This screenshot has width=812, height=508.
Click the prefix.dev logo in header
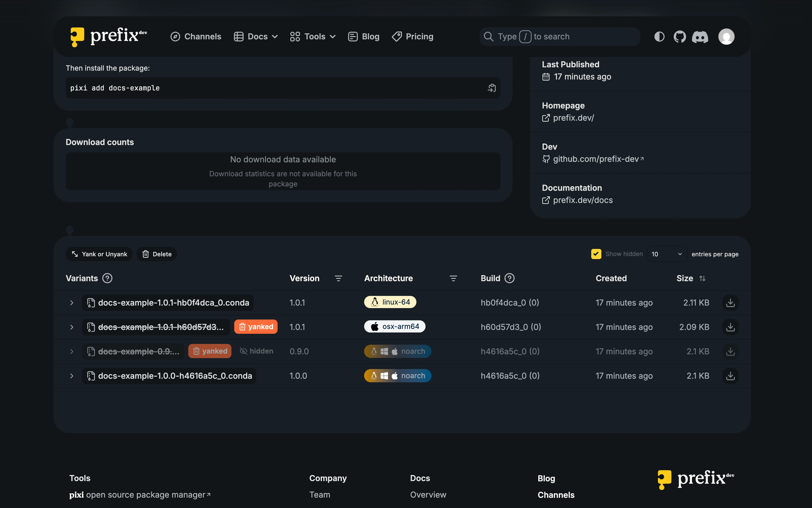coord(108,37)
